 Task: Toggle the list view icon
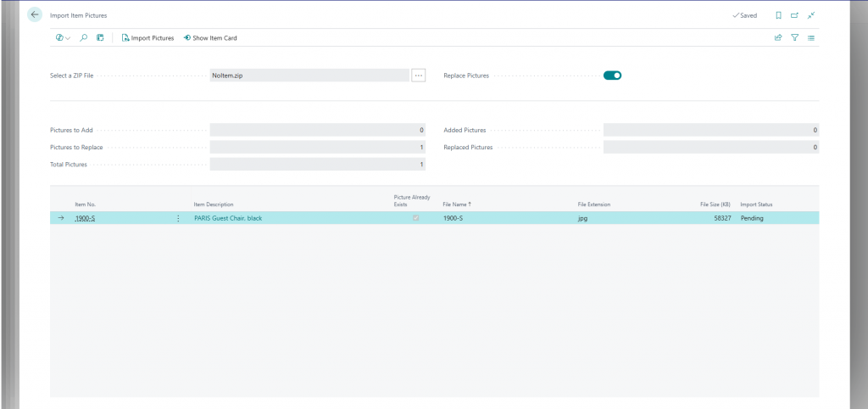coord(811,38)
